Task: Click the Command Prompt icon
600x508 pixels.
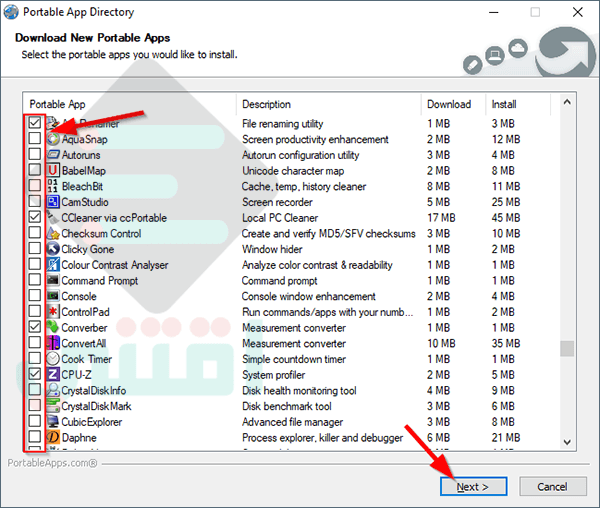Action: click(53, 280)
